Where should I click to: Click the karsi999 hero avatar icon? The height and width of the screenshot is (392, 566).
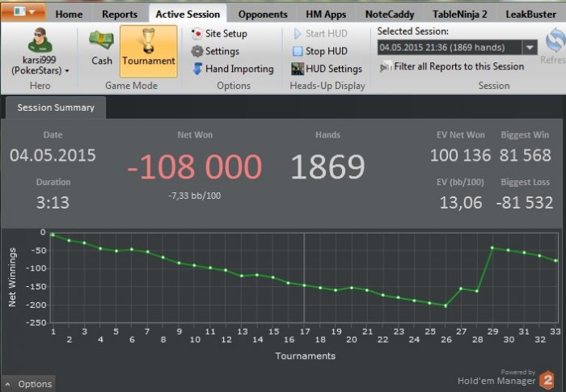[x=40, y=40]
